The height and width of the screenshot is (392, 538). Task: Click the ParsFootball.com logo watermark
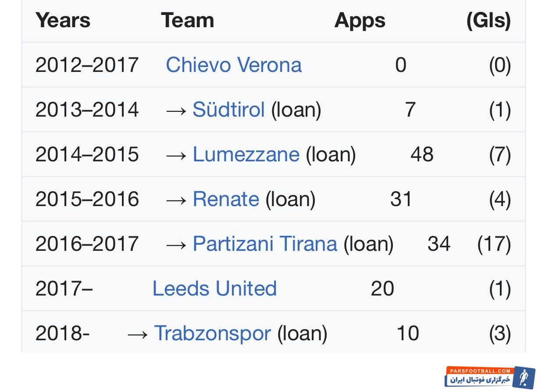click(490, 377)
